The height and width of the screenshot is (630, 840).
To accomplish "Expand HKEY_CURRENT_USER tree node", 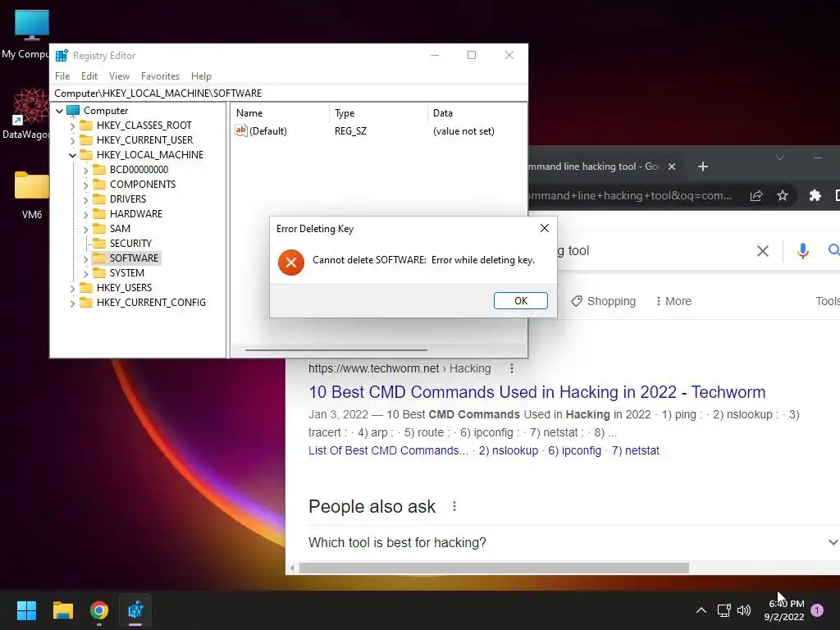I will click(72, 140).
